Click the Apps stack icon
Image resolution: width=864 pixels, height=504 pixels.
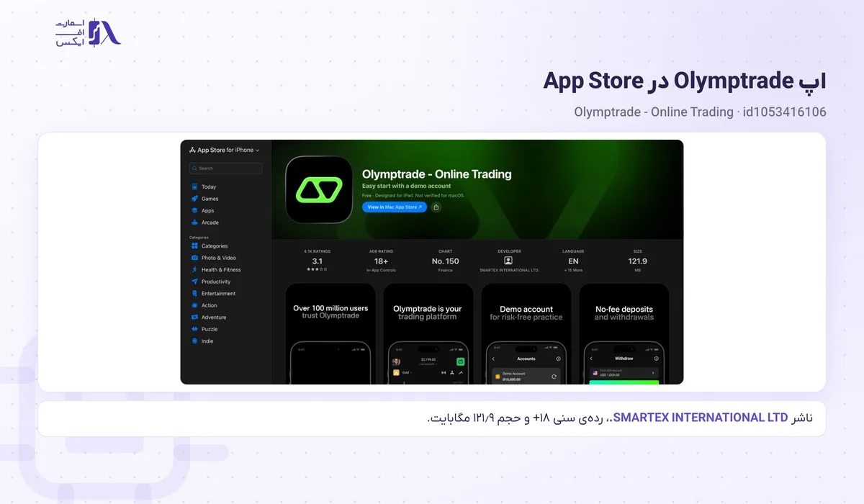pos(194,211)
